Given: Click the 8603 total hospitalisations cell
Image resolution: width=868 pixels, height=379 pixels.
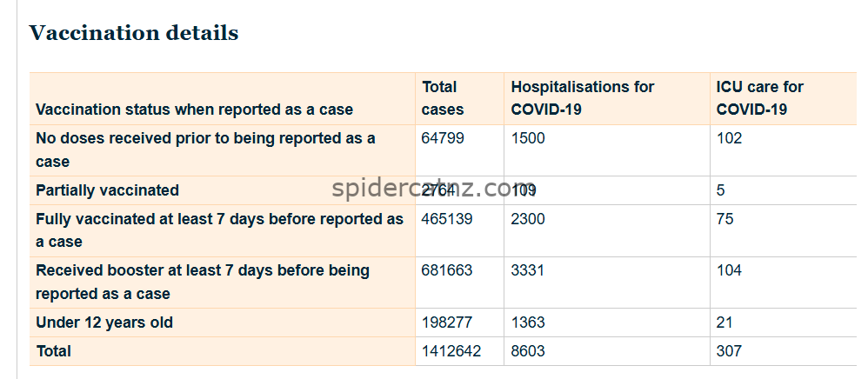Looking at the screenshot, I should (x=528, y=351).
